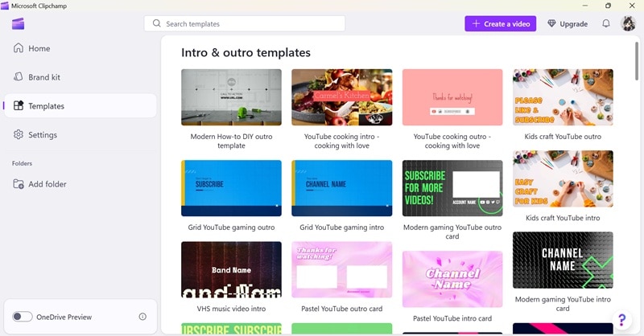Open black CHANNEL NAME gaming intro thumbnail
The image size is (644, 336).
tap(563, 260)
